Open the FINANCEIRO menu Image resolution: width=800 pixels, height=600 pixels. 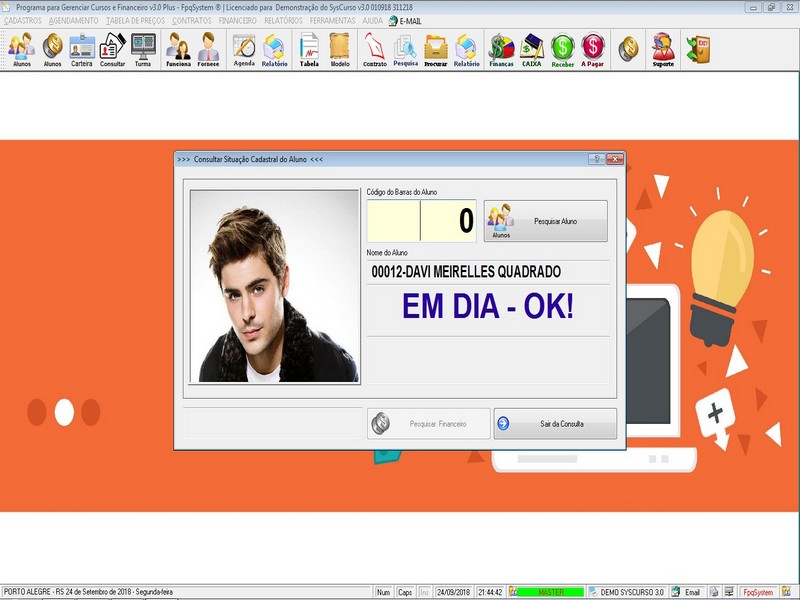(x=237, y=21)
